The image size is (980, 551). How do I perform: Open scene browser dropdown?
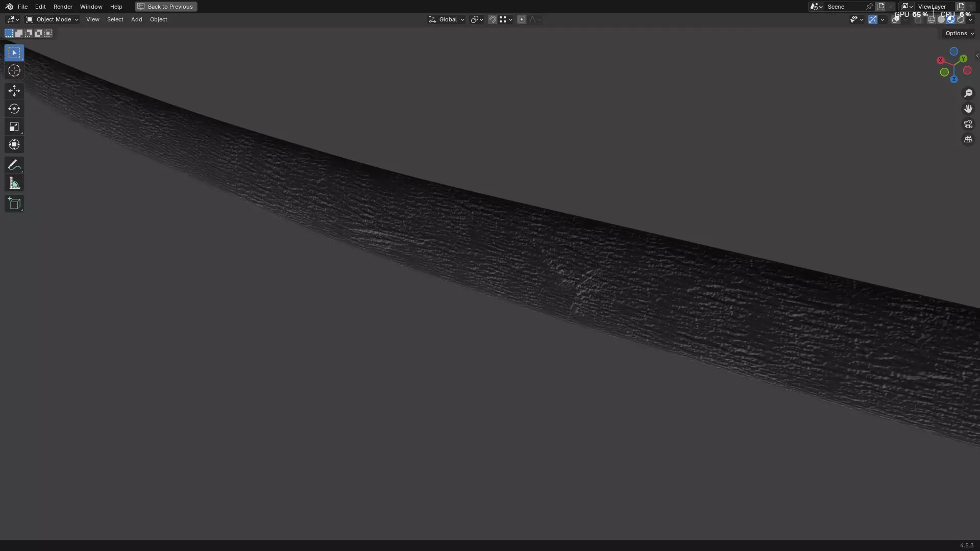pos(816,7)
